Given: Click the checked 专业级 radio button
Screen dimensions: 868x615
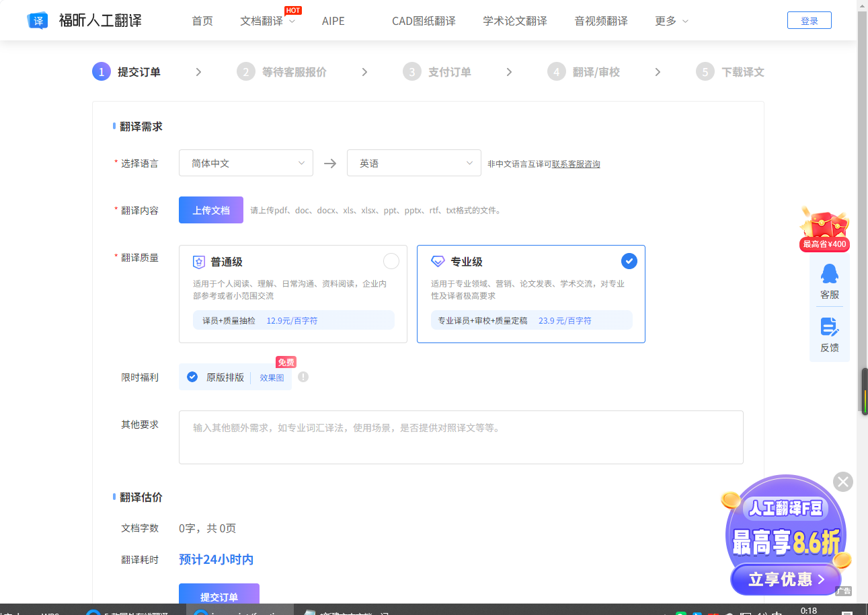Looking at the screenshot, I should tap(629, 260).
